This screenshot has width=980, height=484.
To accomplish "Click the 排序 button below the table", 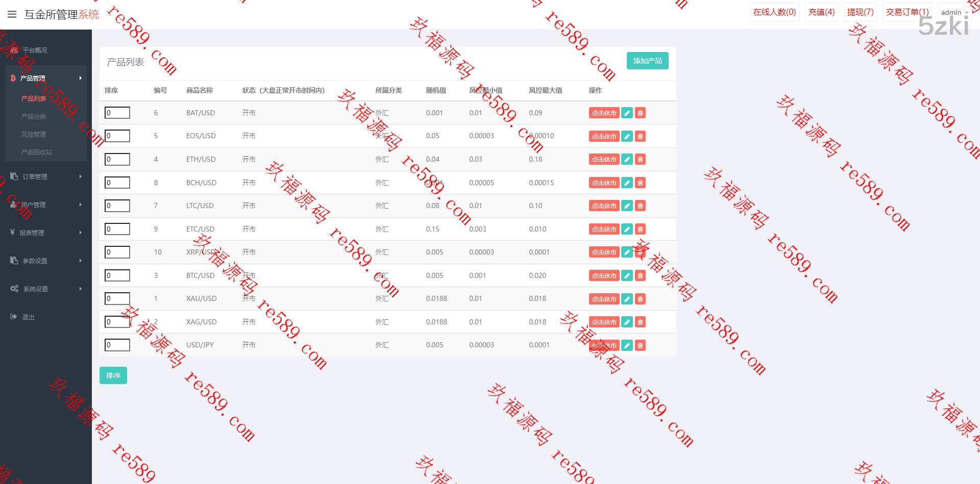I will click(x=113, y=375).
